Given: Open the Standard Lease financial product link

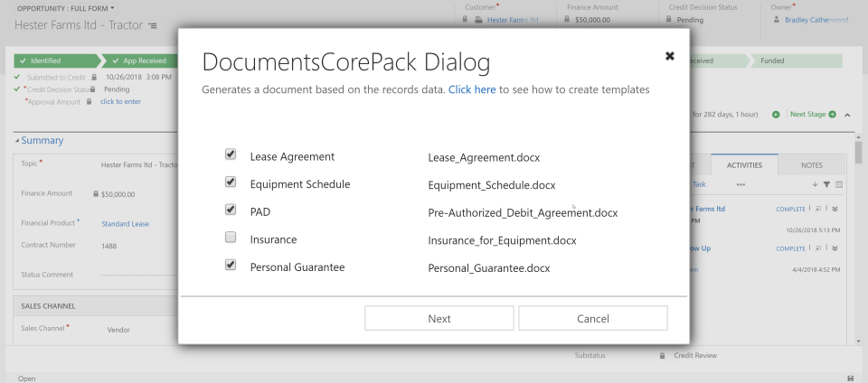Looking at the screenshot, I should click(125, 224).
